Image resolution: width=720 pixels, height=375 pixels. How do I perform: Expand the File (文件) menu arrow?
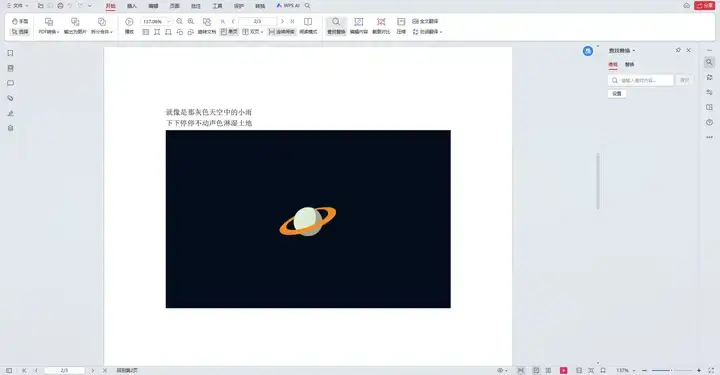click(27, 6)
